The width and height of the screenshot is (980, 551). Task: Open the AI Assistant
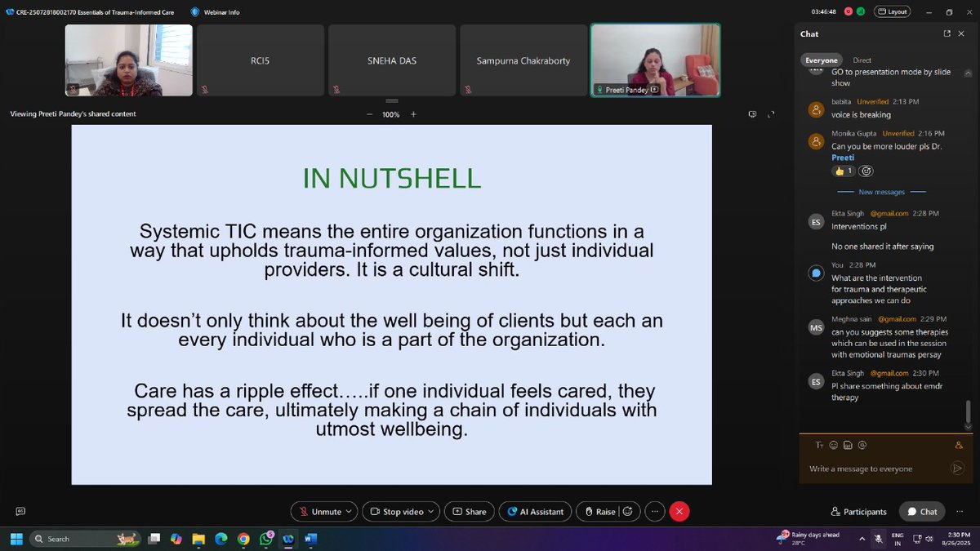(535, 512)
